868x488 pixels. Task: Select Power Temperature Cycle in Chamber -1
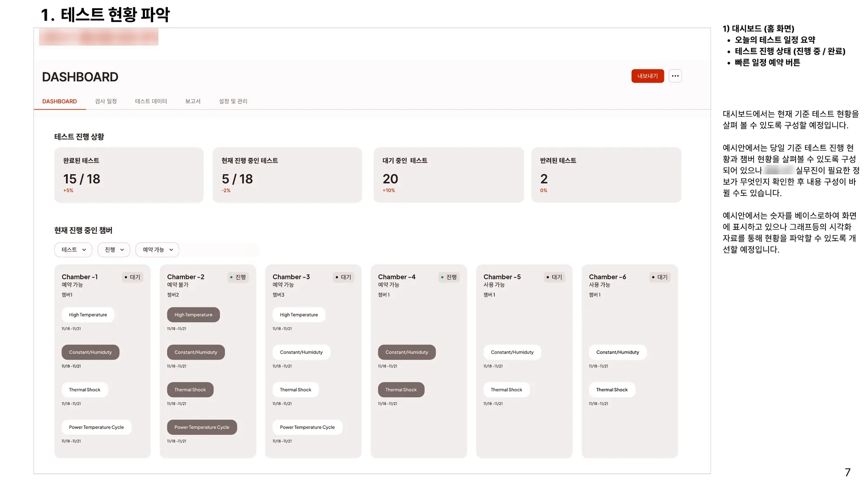point(96,427)
